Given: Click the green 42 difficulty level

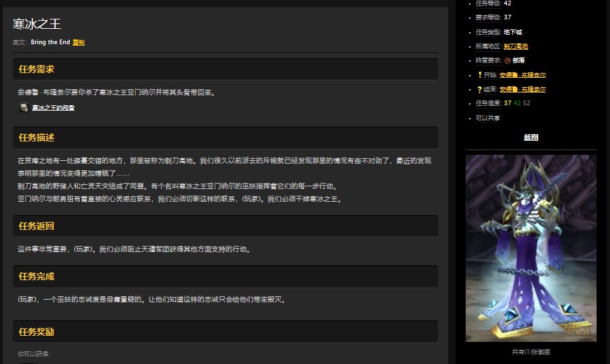Looking at the screenshot, I should pyautogui.click(x=517, y=103).
